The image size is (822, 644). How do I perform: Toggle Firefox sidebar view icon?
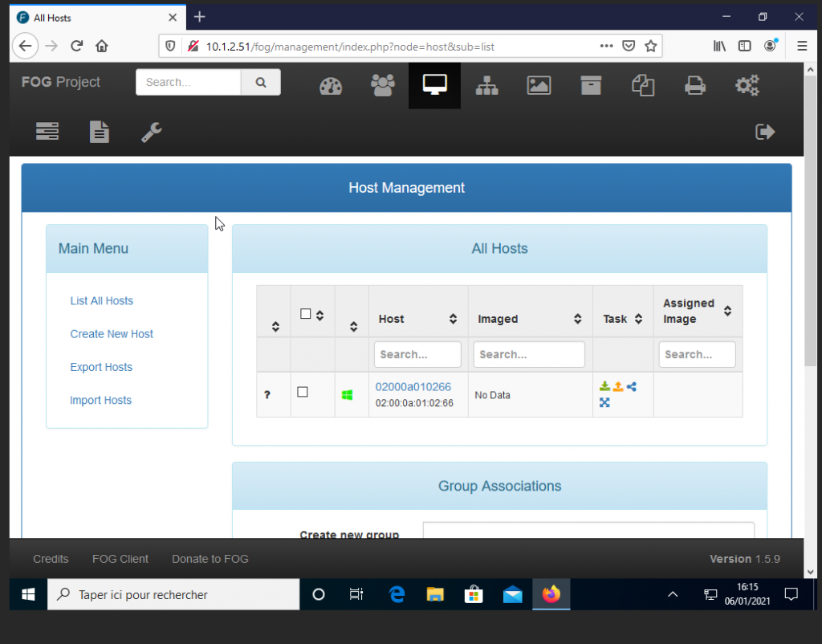click(x=744, y=46)
